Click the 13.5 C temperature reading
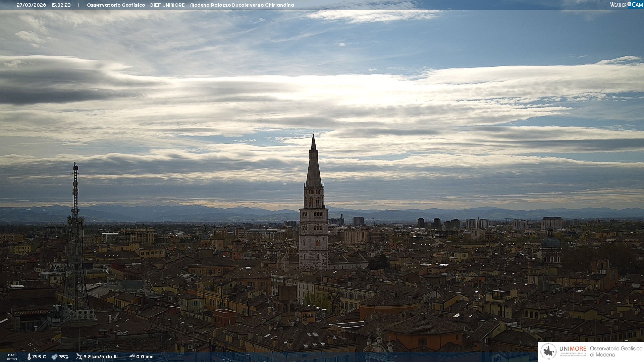 39,357
